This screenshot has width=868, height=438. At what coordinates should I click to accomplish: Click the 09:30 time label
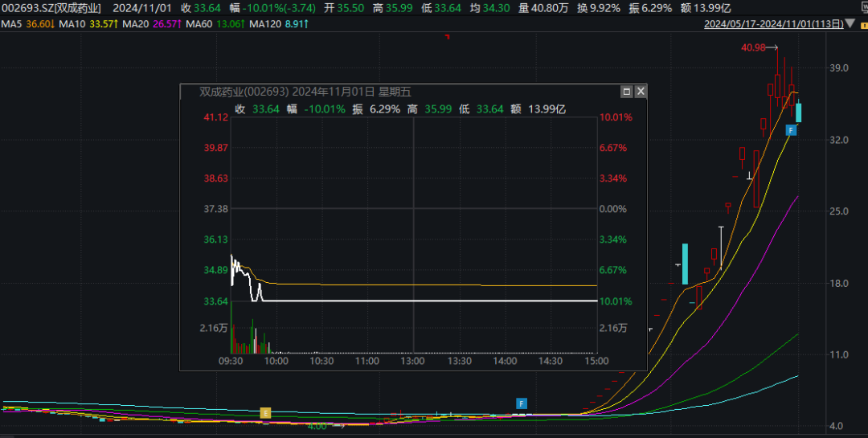(231, 361)
